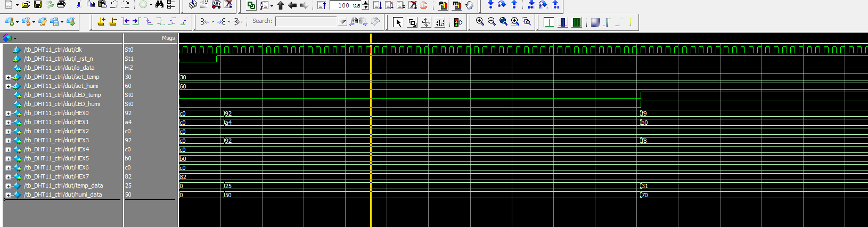The height and width of the screenshot is (227, 868).
Task: Click the HiZ value of io_data
Action: click(x=129, y=68)
